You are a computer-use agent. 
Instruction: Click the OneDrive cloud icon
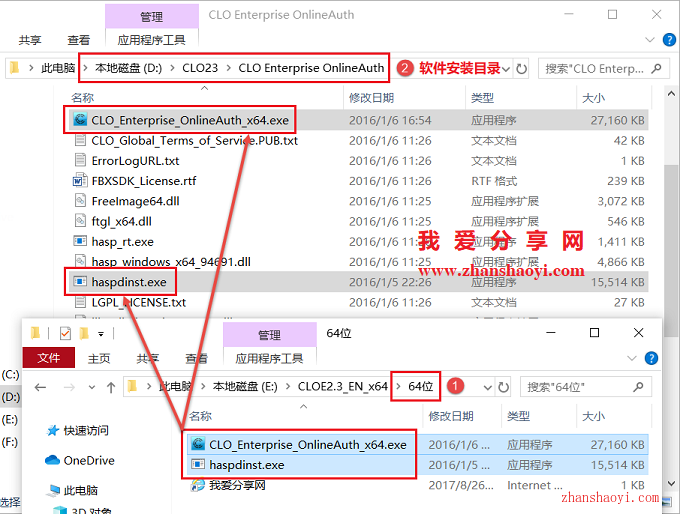52,460
